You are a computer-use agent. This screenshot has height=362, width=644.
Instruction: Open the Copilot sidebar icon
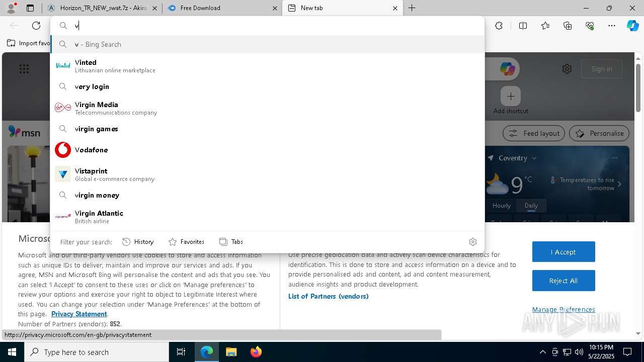[x=633, y=26]
